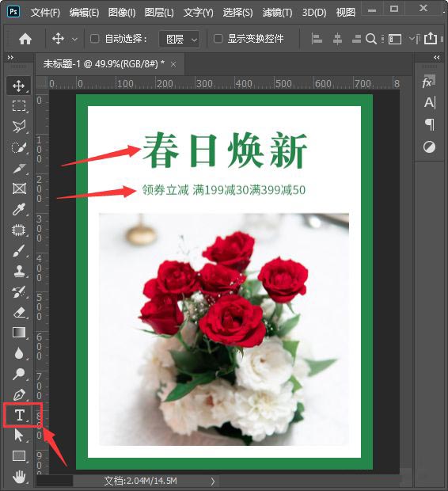Click the Photoshop Ps logo icon

tap(13, 12)
